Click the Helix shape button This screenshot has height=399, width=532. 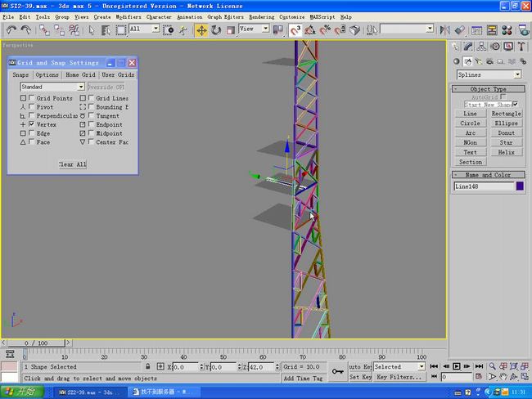click(506, 152)
